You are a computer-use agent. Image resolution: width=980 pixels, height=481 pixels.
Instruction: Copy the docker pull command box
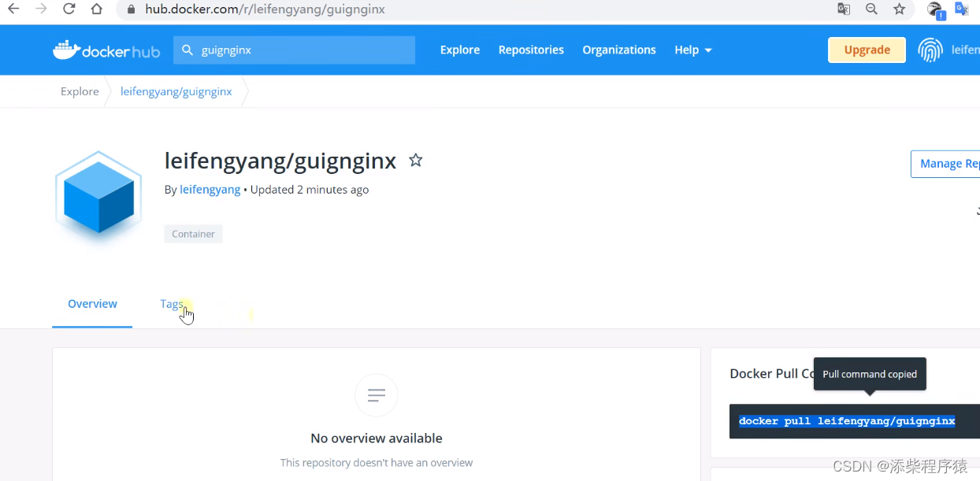point(855,421)
